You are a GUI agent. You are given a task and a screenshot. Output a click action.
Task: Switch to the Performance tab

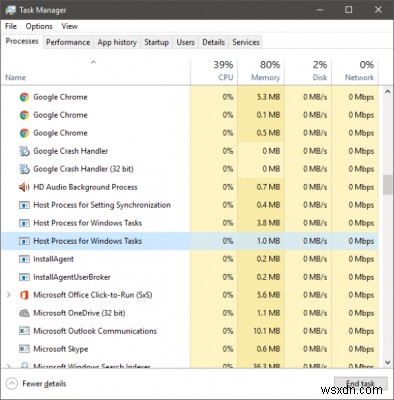click(x=68, y=42)
